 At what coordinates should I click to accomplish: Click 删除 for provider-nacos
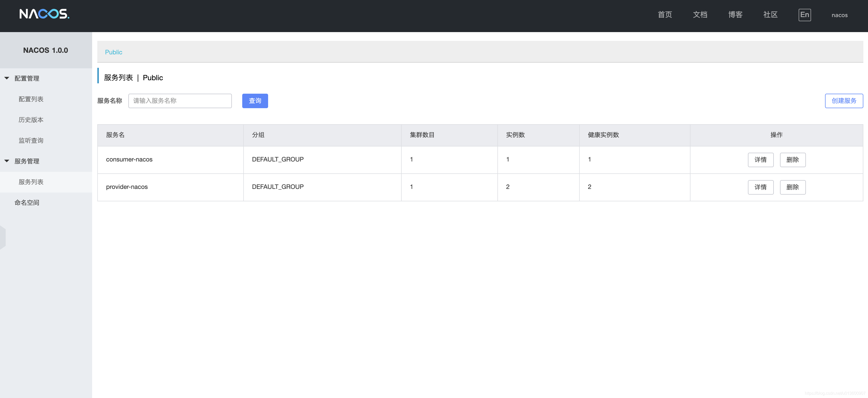(x=792, y=187)
